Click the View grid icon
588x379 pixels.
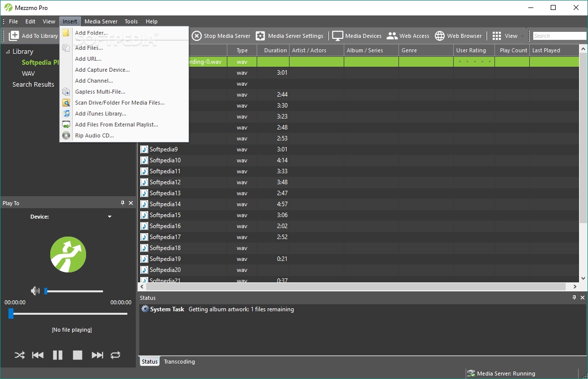pyautogui.click(x=496, y=36)
